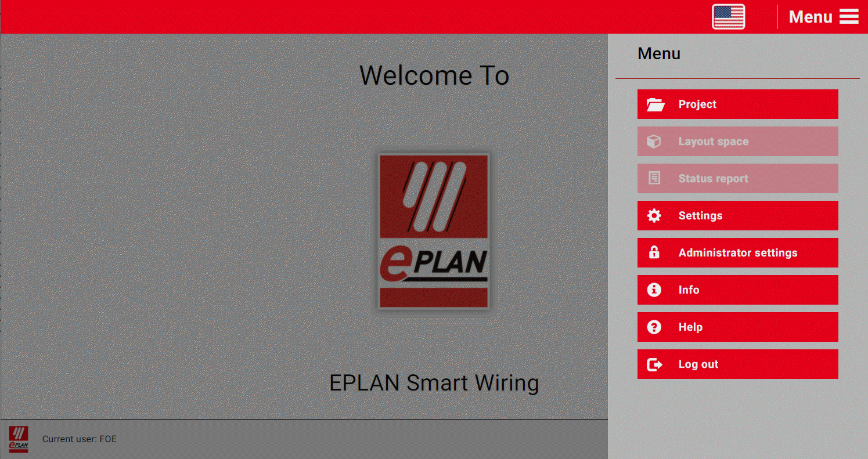Click the Log out arrow icon
The width and height of the screenshot is (868, 459).
(x=654, y=364)
